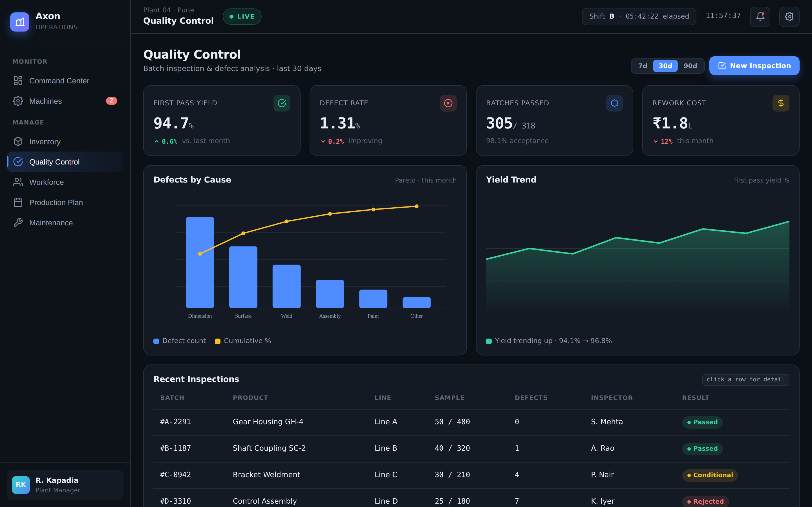
Task: Select the 7d time range
Action: pyautogui.click(x=643, y=66)
